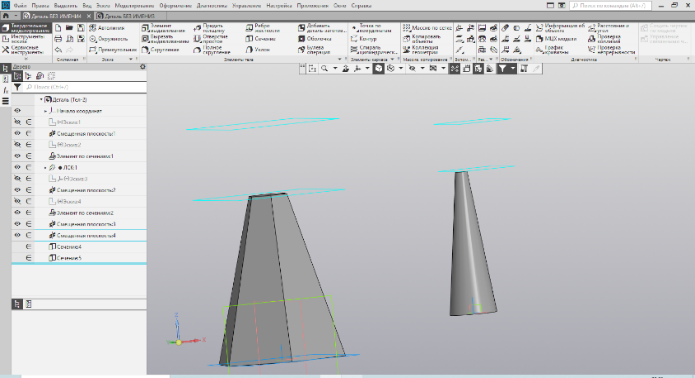Click the tree search field
695x378 pixels.
tap(85, 87)
